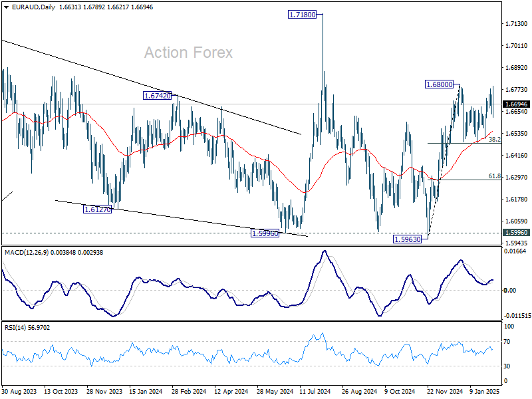Click the RSI scale level 70

pos(507,342)
